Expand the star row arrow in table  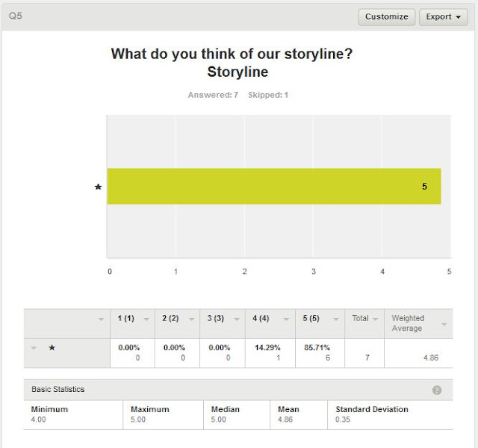click(x=34, y=348)
